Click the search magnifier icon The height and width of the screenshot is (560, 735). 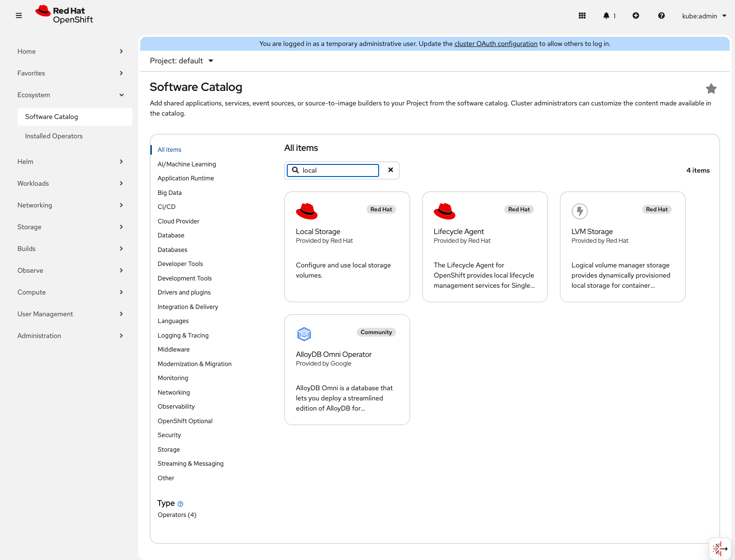(x=295, y=170)
